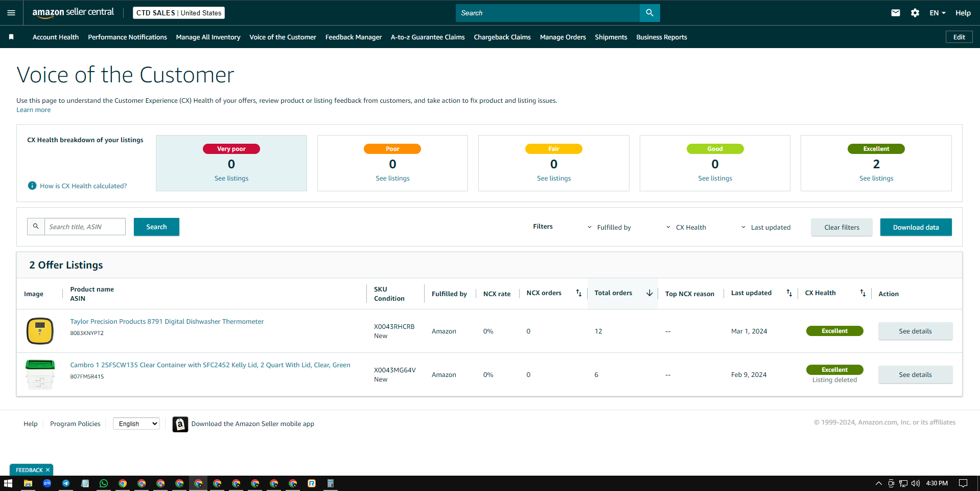The image size is (980, 491).
Task: Click the bookmark icon beside Account Health
Action: 11,37
